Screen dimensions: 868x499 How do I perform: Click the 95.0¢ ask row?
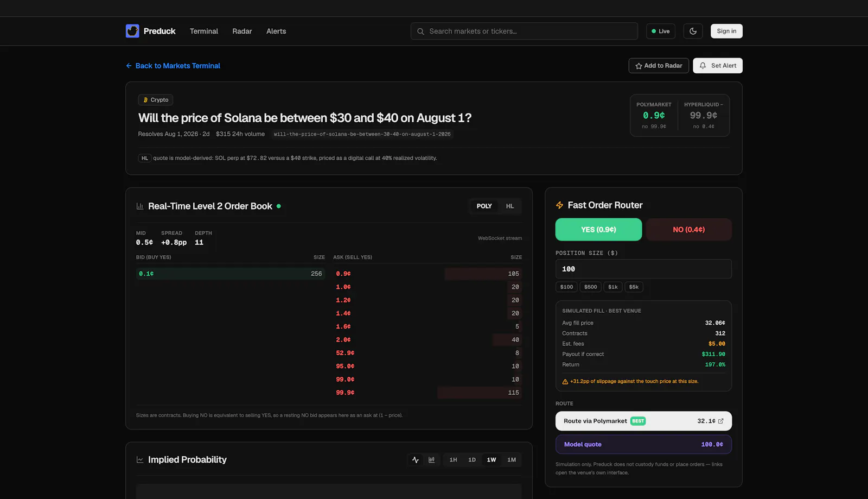[427, 366]
